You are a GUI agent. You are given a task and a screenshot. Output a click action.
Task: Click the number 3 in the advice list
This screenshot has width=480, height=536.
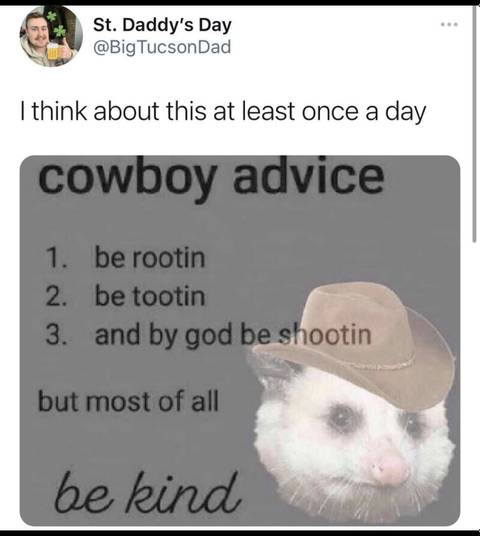point(52,335)
